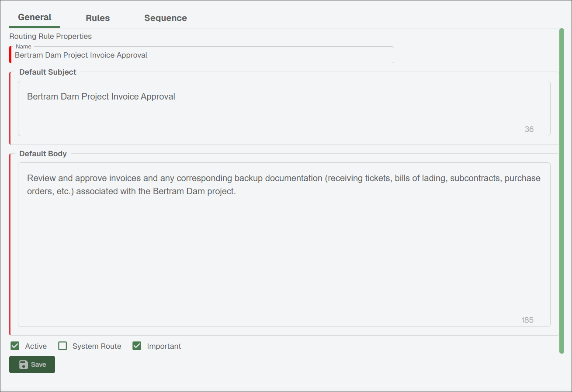Click the floppy disk icon on Save

[x=24, y=364]
